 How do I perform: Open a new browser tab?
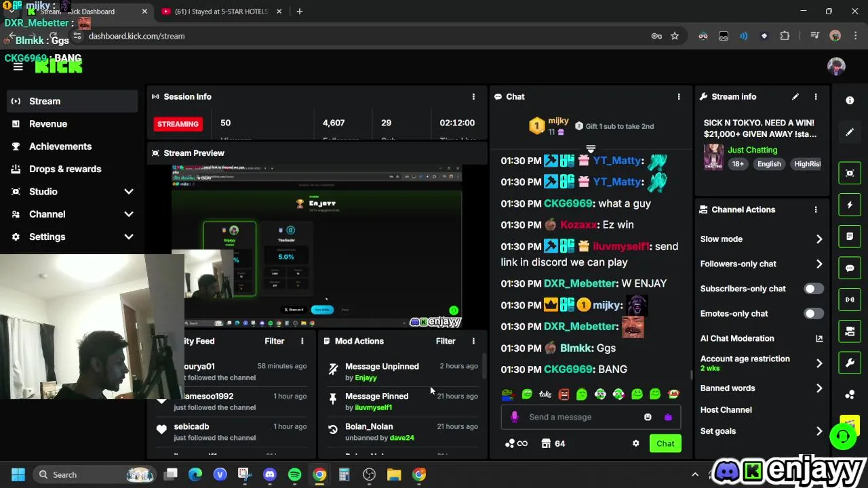[x=300, y=12]
